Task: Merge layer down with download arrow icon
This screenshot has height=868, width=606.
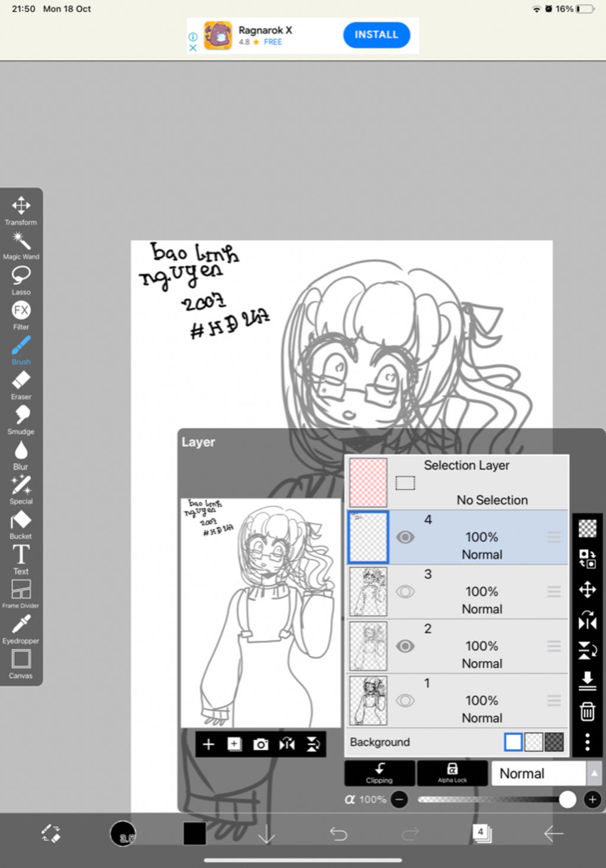Action: [587, 680]
